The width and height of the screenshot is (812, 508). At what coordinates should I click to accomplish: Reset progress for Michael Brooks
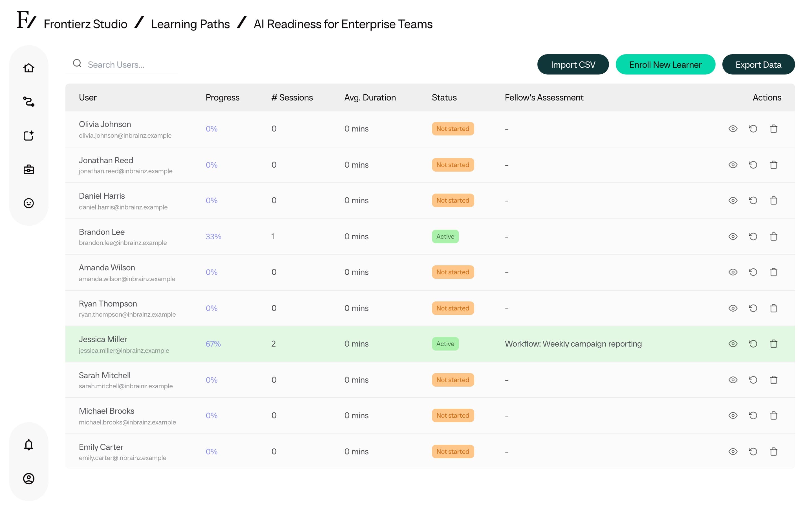(753, 416)
